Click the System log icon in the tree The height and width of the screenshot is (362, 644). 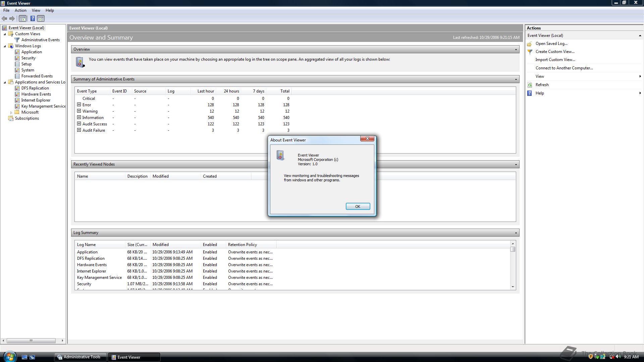(x=17, y=70)
